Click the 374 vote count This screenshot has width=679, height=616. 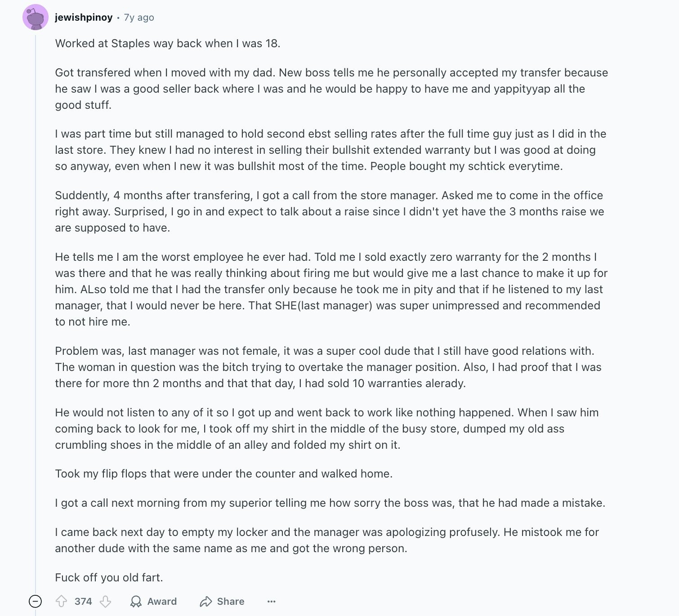tap(83, 601)
